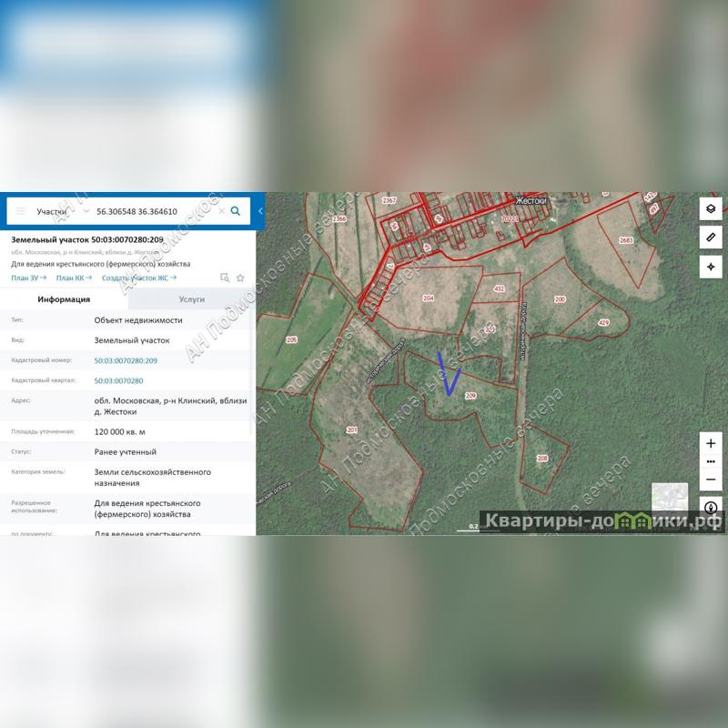Click the Создать участок ЖС link
The image size is (728, 728).
tap(138, 278)
